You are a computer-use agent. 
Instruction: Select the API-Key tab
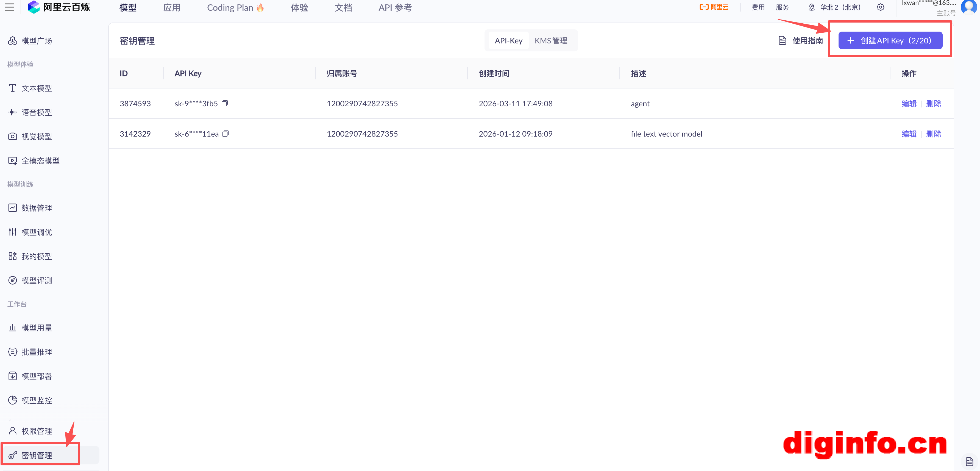[508, 41]
